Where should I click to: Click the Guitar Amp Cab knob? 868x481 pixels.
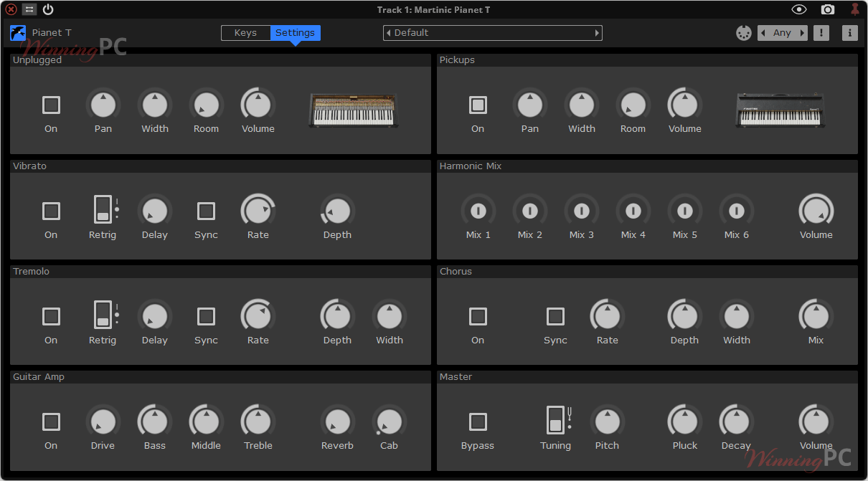click(x=390, y=422)
